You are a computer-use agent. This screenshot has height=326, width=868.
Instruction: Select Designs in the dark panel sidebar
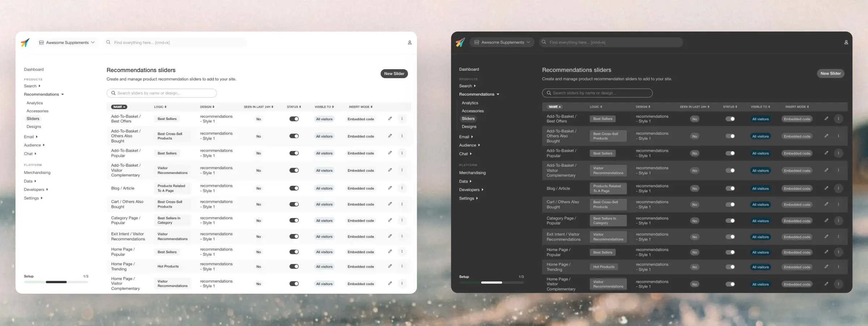(x=469, y=127)
